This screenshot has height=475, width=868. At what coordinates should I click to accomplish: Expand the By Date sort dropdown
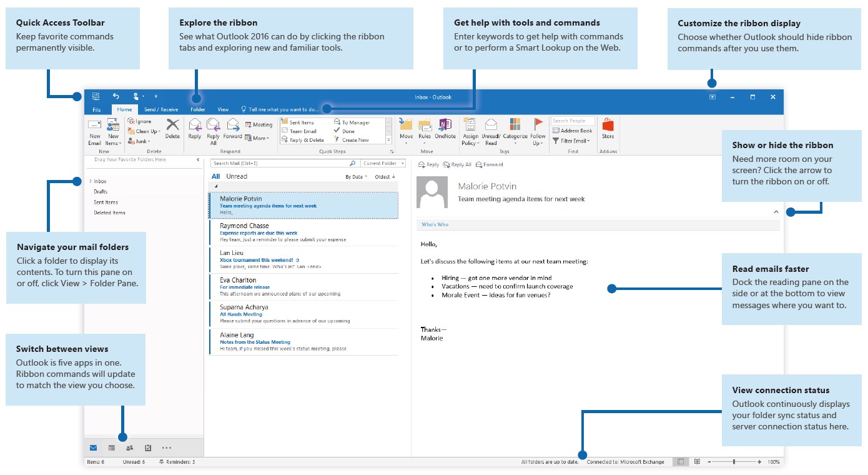point(355,177)
